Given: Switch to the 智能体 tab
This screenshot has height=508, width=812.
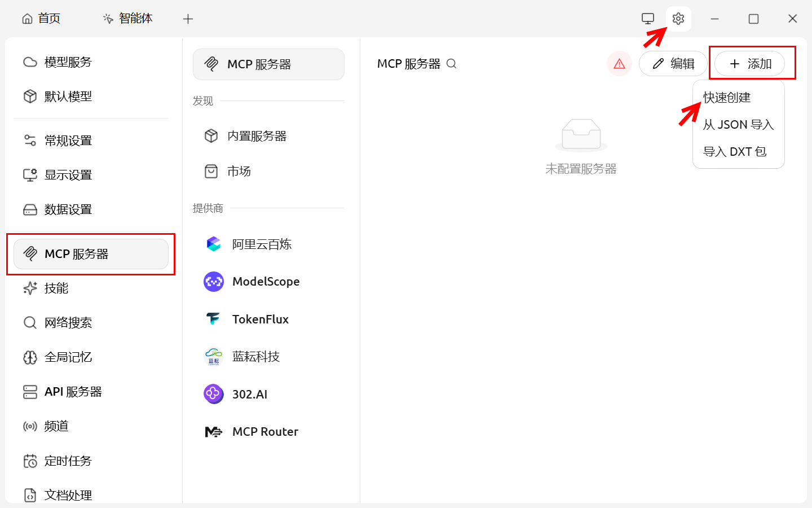Looking at the screenshot, I should pos(128,19).
